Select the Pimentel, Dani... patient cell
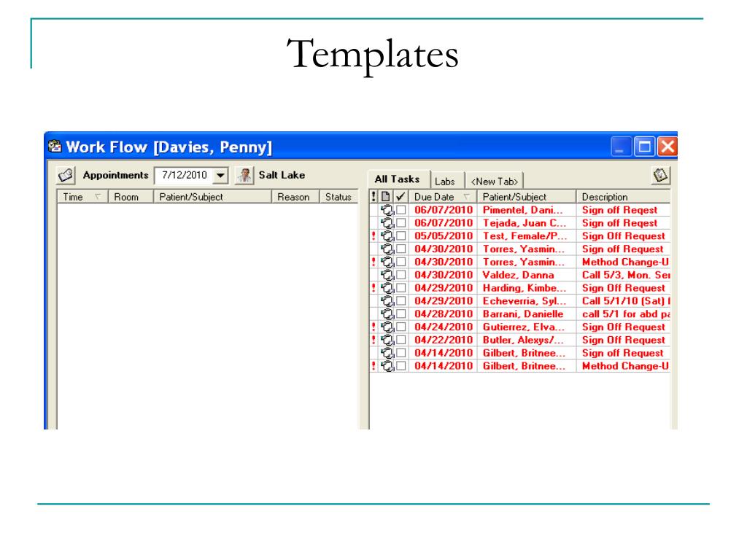The height and width of the screenshot is (560, 747). [x=527, y=210]
